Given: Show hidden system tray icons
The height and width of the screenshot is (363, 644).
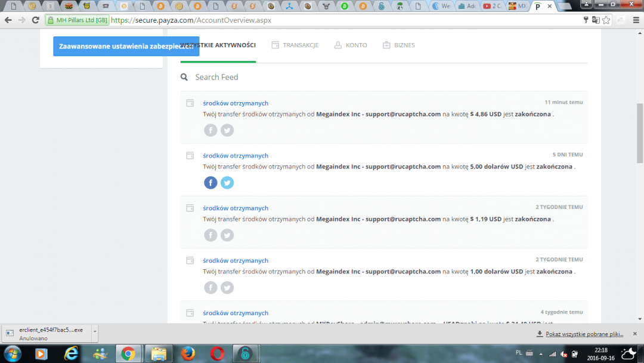Looking at the screenshot, I should click(541, 353).
